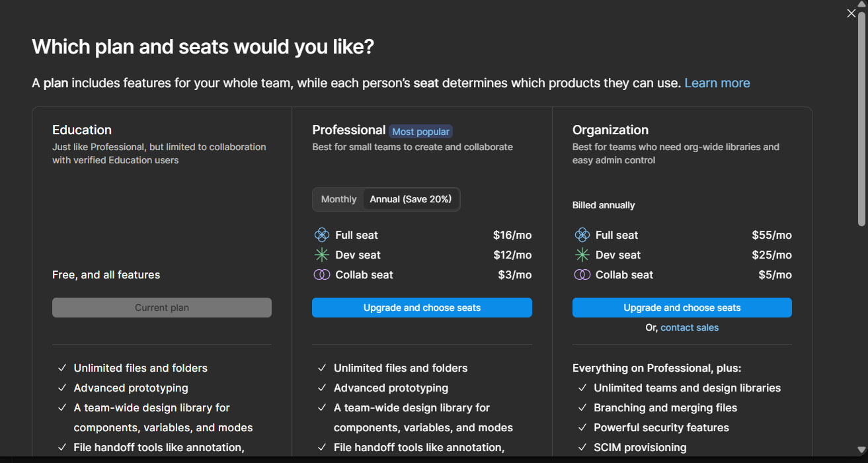The height and width of the screenshot is (463, 868).
Task: Click the $16/mo Full seat price
Action: pyautogui.click(x=512, y=235)
